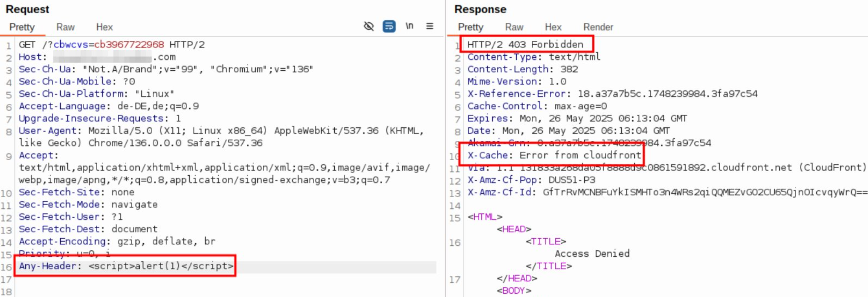
Task: Switch to the Response Hex tab
Action: click(553, 27)
